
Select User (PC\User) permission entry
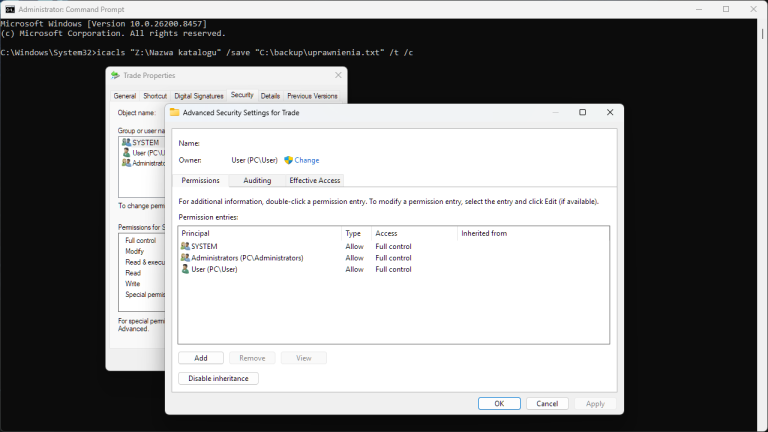pyautogui.click(x=394, y=269)
